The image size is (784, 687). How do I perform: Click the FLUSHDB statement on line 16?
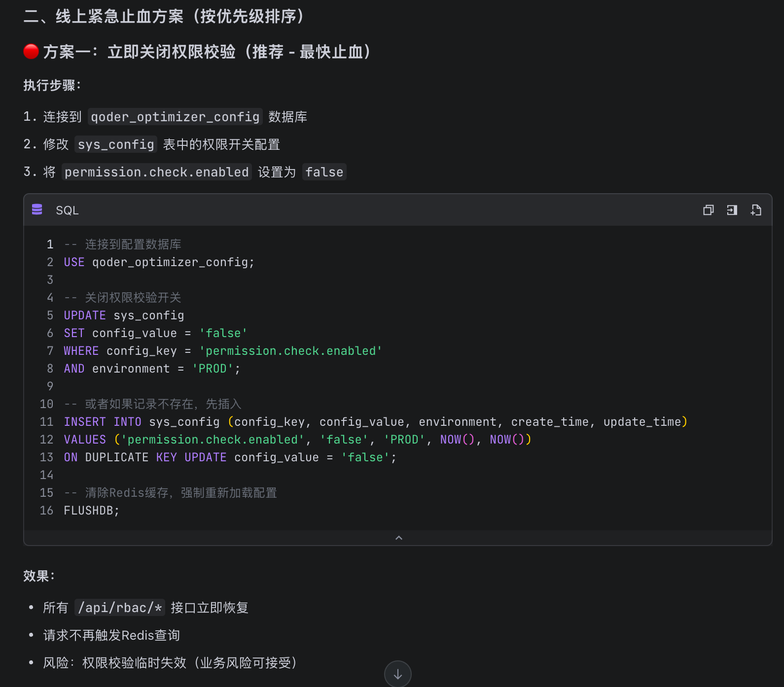(x=91, y=511)
